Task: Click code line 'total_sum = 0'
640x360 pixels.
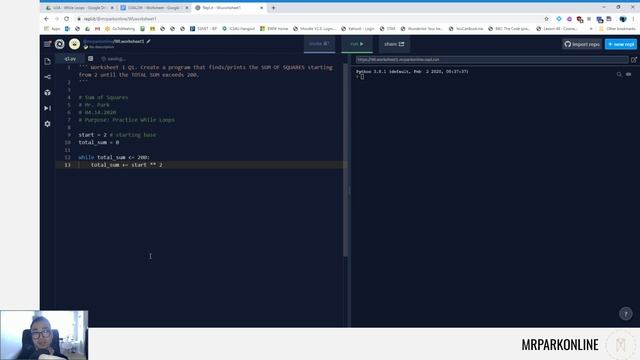Action: click(99, 142)
